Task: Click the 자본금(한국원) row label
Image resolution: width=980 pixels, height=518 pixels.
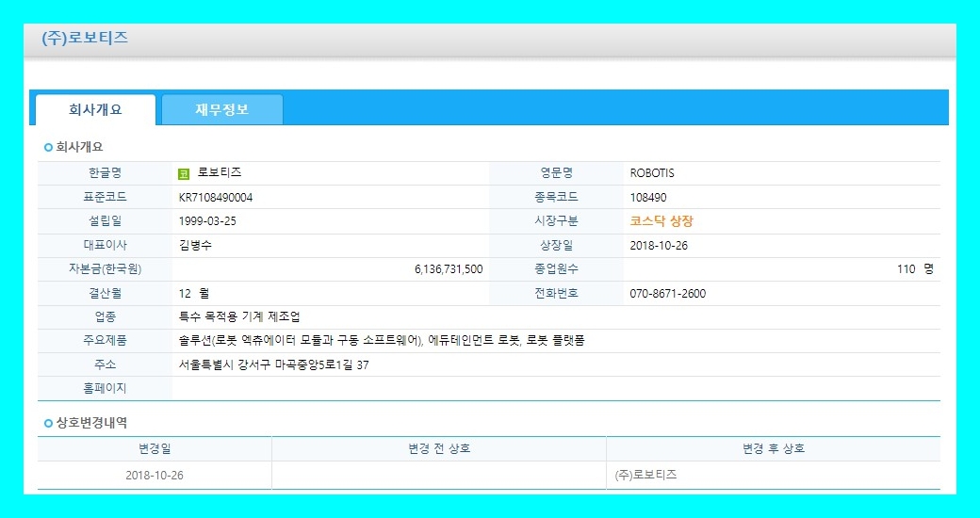Action: [x=105, y=269]
